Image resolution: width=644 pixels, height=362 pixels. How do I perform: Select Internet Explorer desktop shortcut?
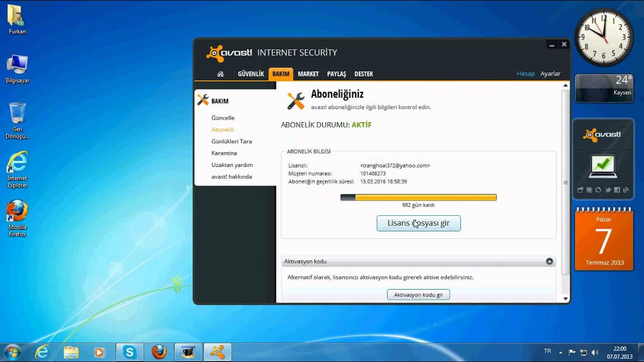(x=17, y=169)
